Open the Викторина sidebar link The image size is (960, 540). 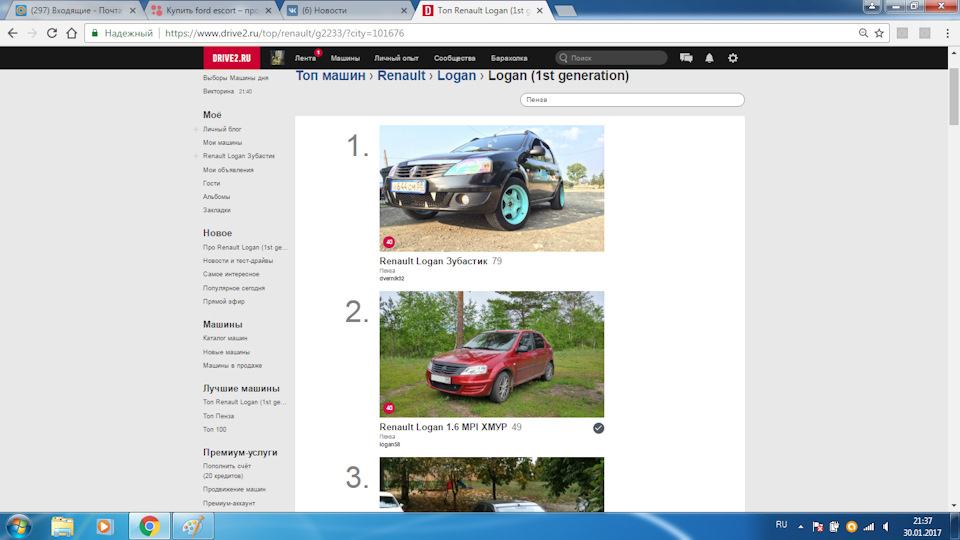pyautogui.click(x=219, y=92)
